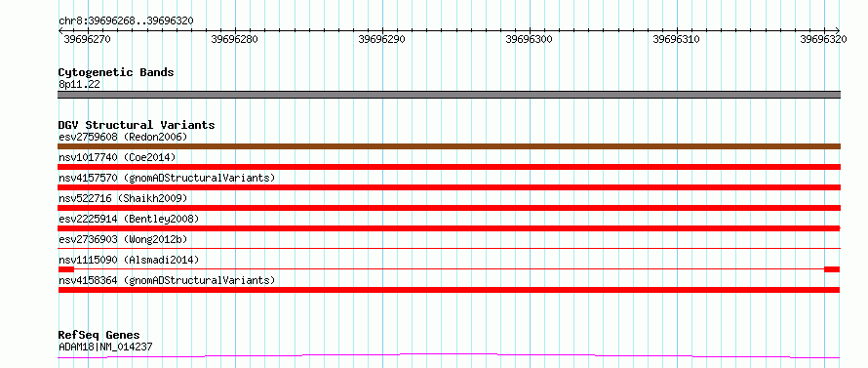Open gene label ADAM18|NM_014237
This screenshot has width=868, height=368.
105,348
